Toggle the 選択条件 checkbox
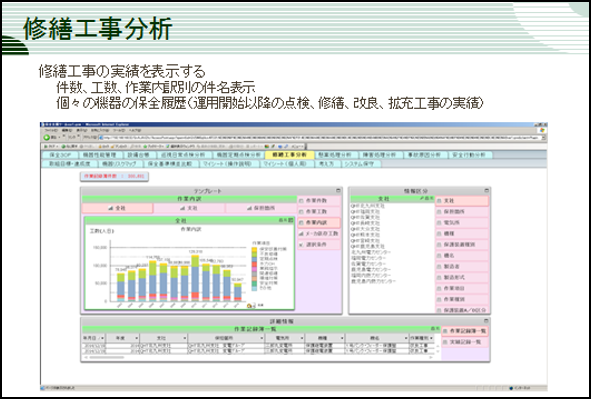 pos(301,245)
